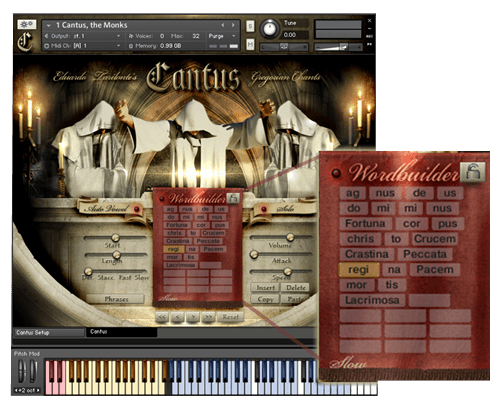Select the Crastina word in enlarged inset
The image size is (500, 414).
[x=367, y=254]
